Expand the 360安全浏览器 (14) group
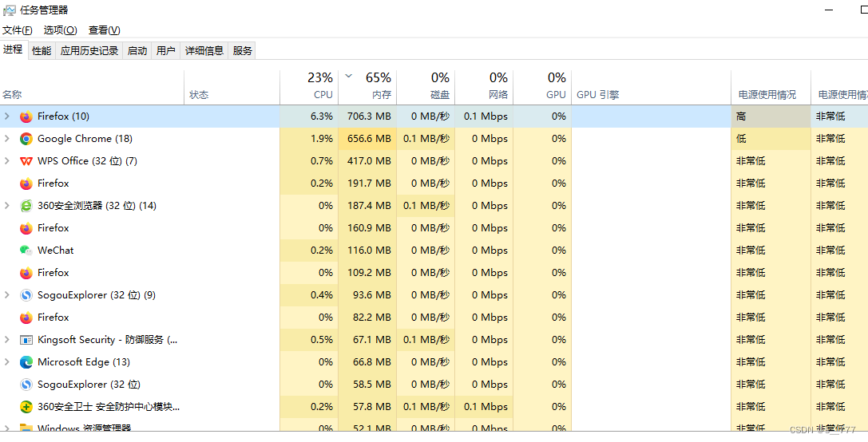Image resolution: width=868 pixels, height=442 pixels. (6, 205)
